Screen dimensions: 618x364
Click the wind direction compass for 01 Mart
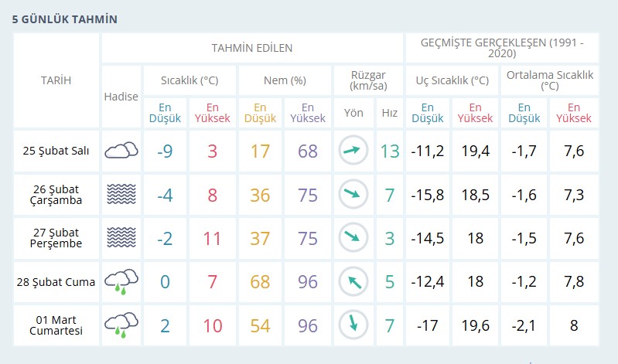point(353,325)
